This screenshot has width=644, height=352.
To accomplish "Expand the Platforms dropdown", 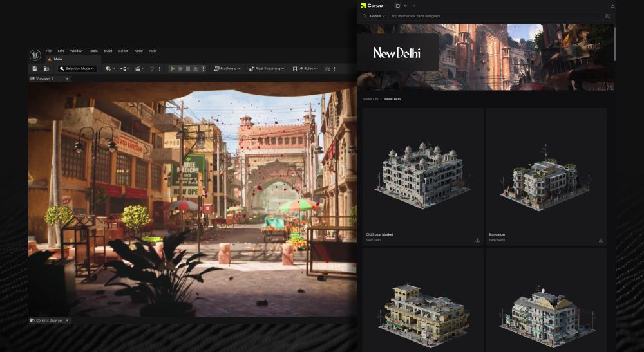I will (226, 68).
